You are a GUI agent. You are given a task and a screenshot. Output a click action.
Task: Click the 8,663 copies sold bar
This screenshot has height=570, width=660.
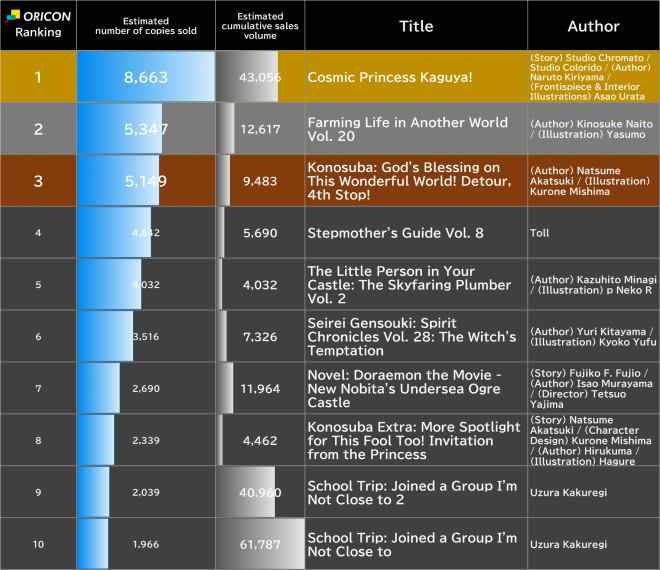click(x=146, y=77)
